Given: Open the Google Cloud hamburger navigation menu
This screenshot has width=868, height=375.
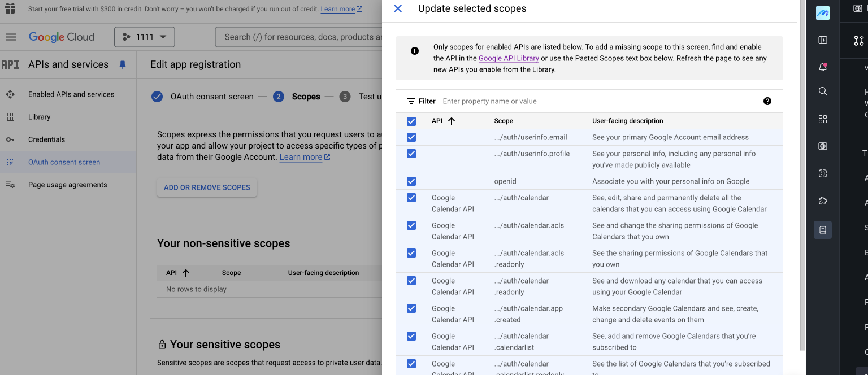Looking at the screenshot, I should (11, 37).
